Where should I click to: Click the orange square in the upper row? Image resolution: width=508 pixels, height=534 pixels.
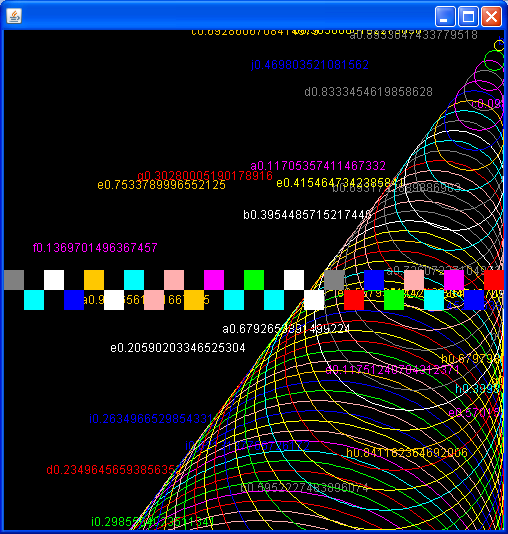click(94, 280)
